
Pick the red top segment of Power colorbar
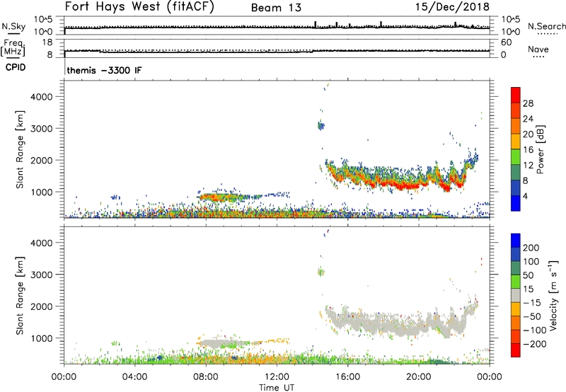516,95
